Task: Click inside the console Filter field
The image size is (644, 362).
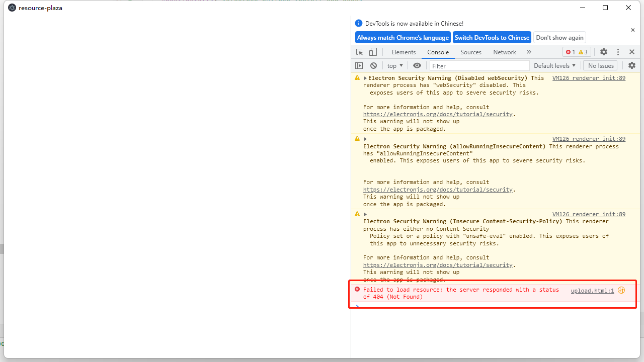Action: click(478, 65)
